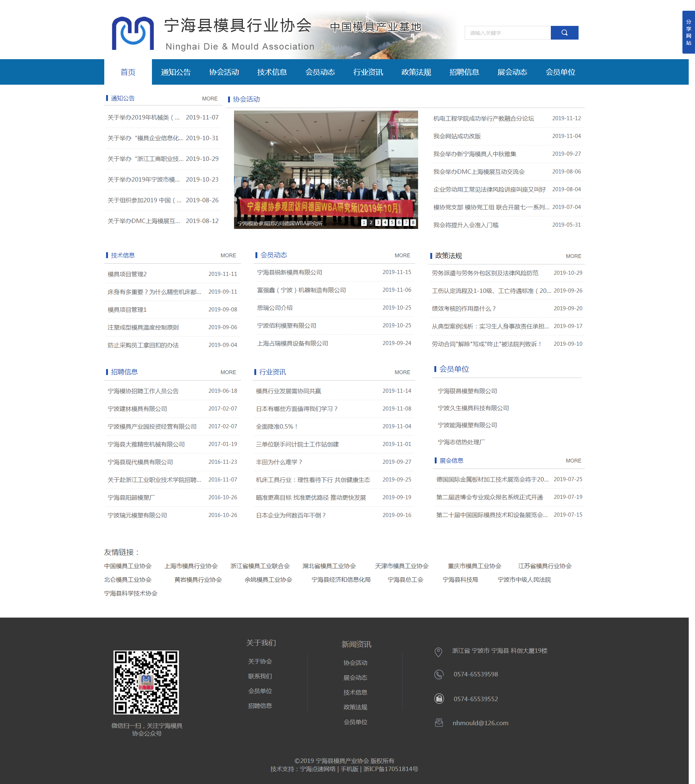This screenshot has width=695, height=784.
Task: Click the WBA visit slideshow photo
Action: 325,165
